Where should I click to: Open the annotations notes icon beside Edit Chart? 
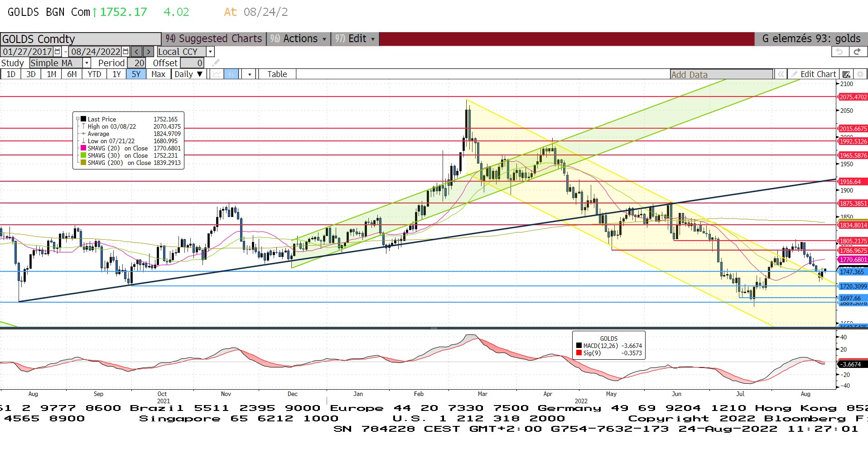pos(846,74)
